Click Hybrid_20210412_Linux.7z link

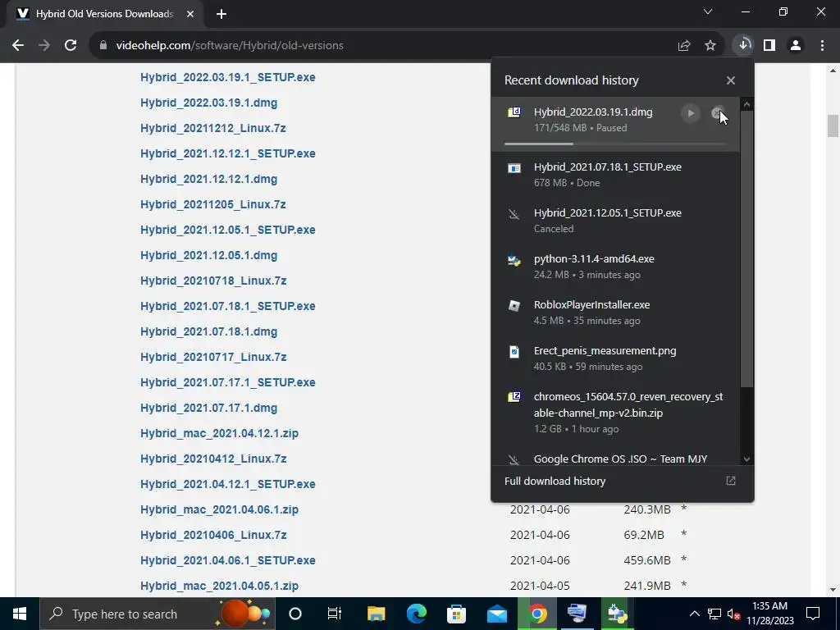213,459
